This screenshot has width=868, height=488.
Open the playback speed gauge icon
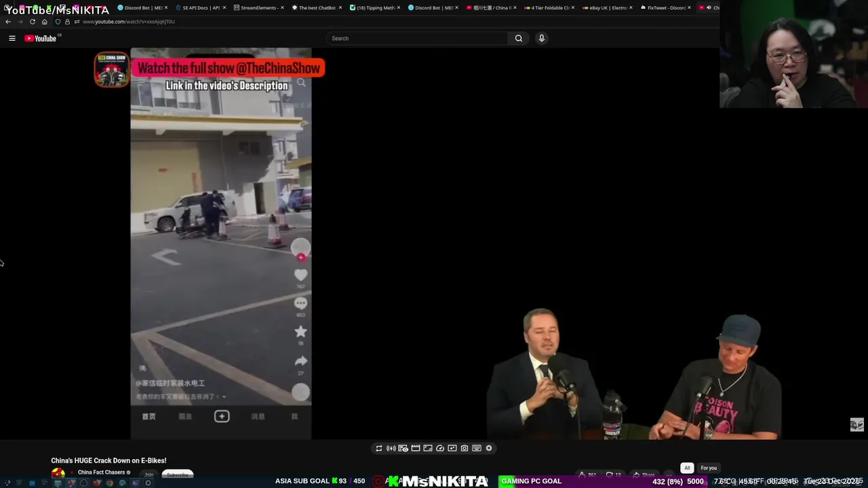pos(440,448)
